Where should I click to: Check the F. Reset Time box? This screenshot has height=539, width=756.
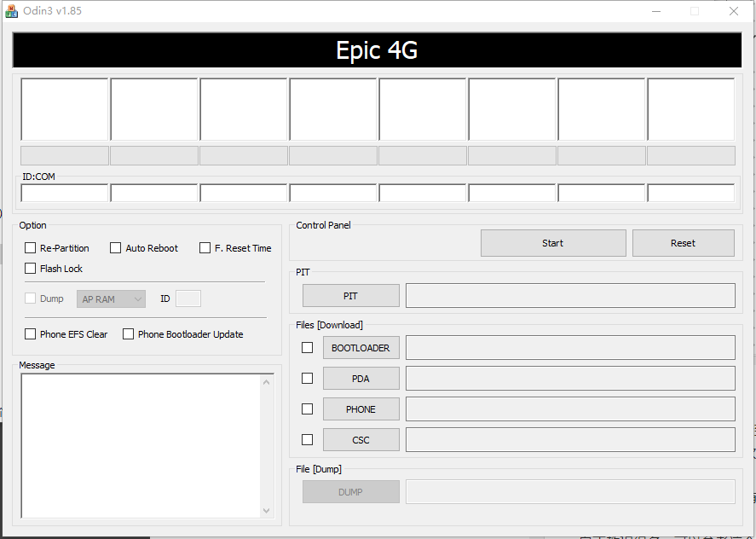coord(205,248)
